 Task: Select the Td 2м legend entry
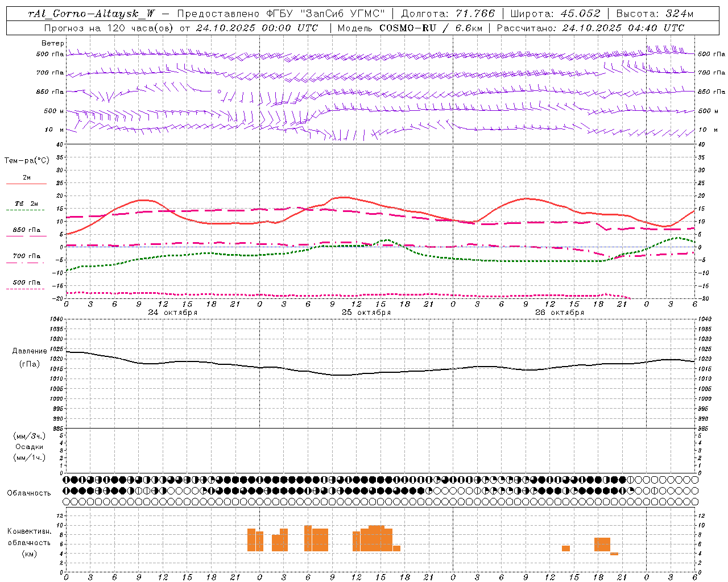click(x=27, y=203)
